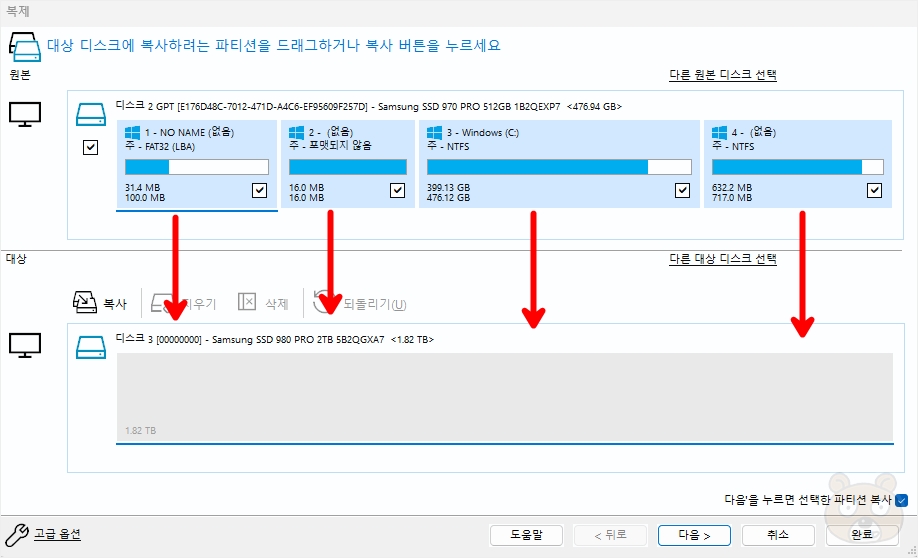Viewport: 918px width, 558px height.
Task: Click the 되돌리기 undo icon
Action: coord(324,302)
